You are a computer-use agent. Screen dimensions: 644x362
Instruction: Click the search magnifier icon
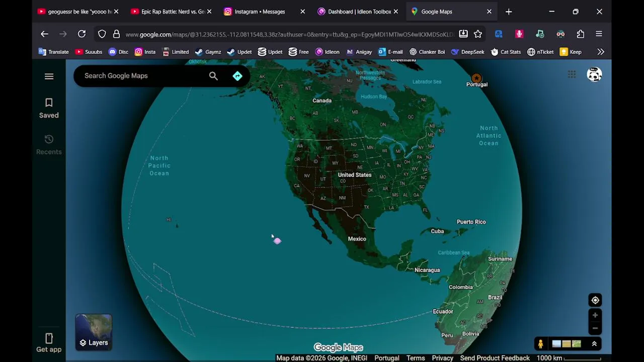click(213, 76)
